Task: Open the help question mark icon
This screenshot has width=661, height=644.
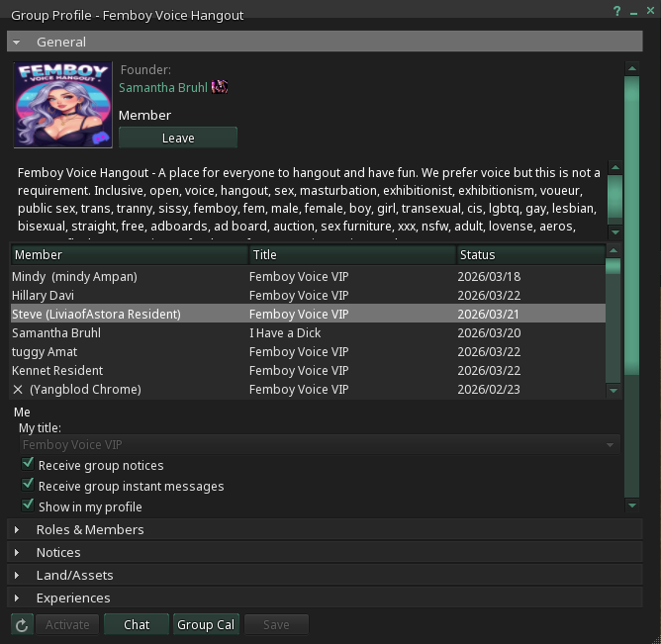Action: [616, 12]
